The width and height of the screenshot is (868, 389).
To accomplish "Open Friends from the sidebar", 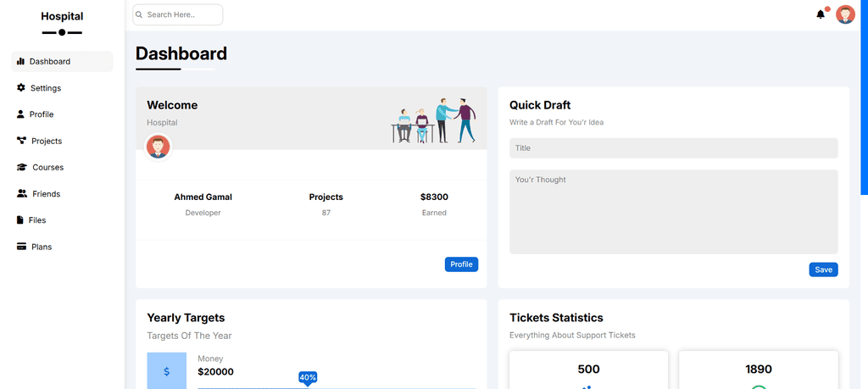I will [62, 194].
